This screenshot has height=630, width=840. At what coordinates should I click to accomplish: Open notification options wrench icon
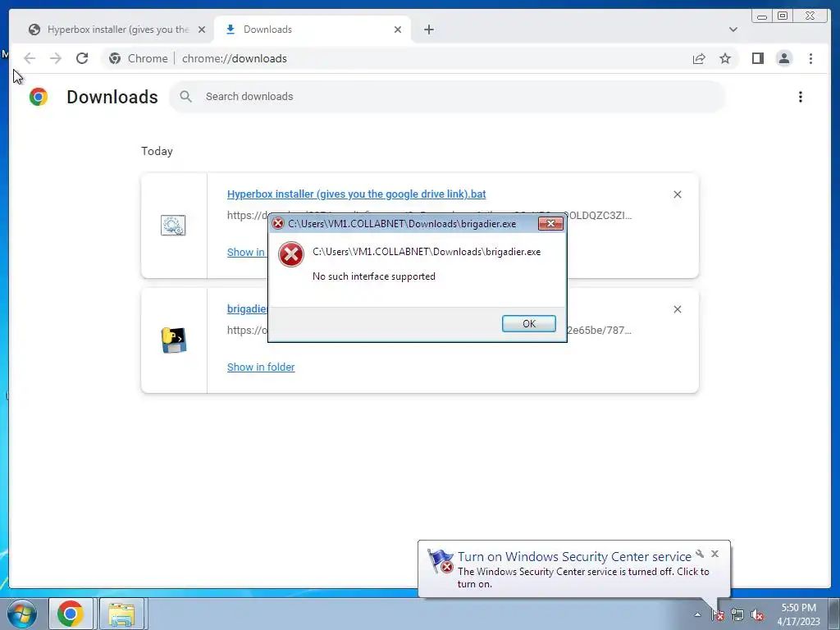(700, 554)
